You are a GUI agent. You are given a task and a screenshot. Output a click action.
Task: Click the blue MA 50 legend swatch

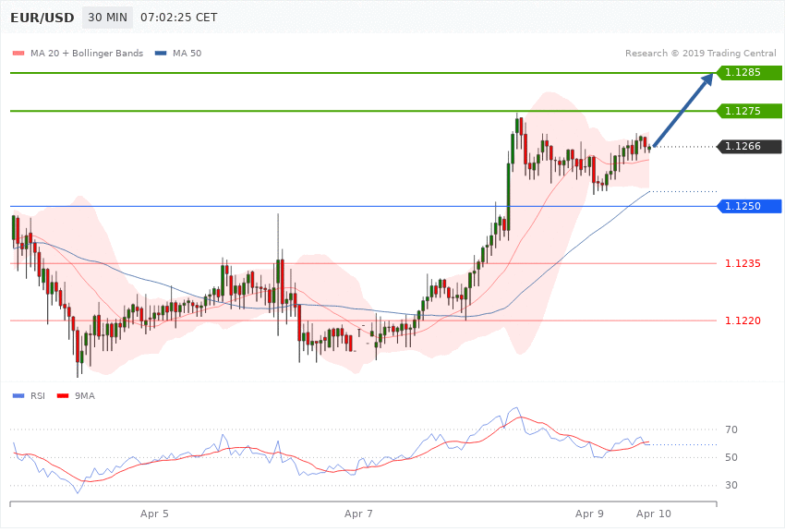coord(161,53)
